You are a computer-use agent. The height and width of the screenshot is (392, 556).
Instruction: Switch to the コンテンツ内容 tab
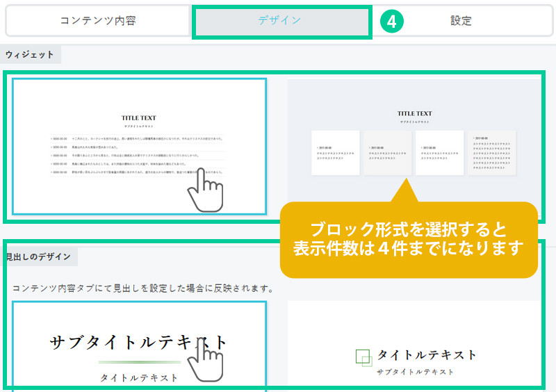pyautogui.click(x=97, y=21)
